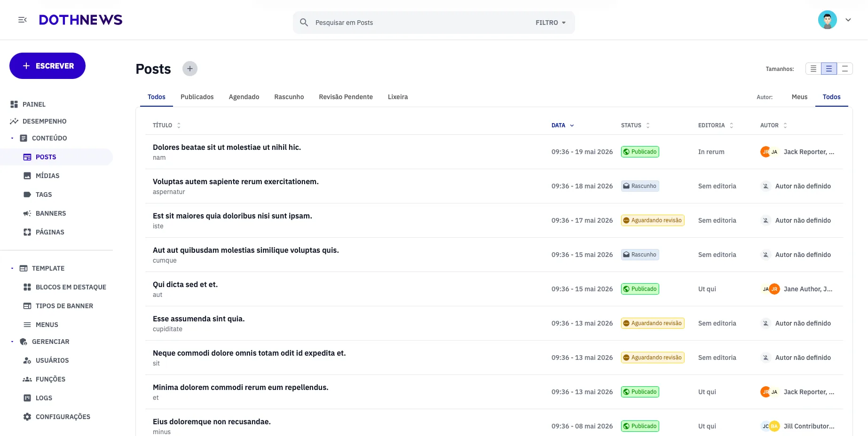
Task: Open post Neque commodi dolore omnis totam
Action: [x=249, y=353]
